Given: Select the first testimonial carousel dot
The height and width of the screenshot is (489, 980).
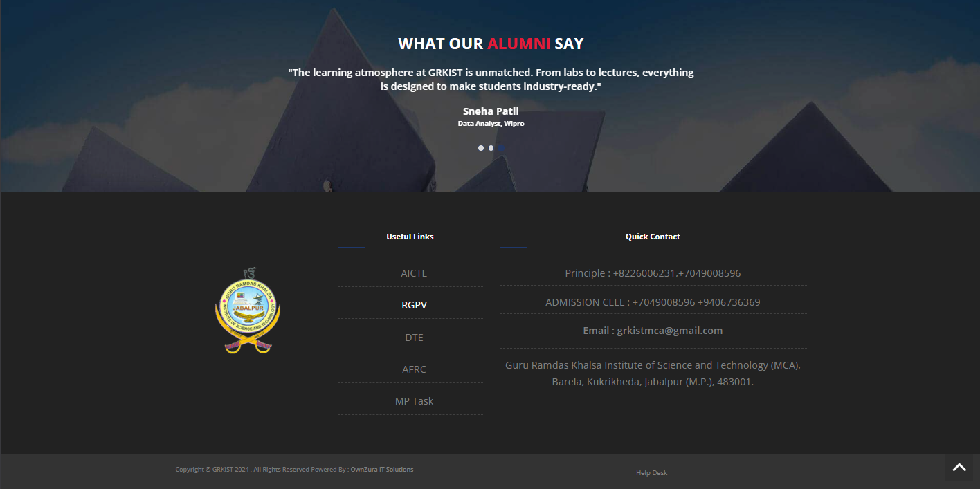Looking at the screenshot, I should tap(481, 147).
